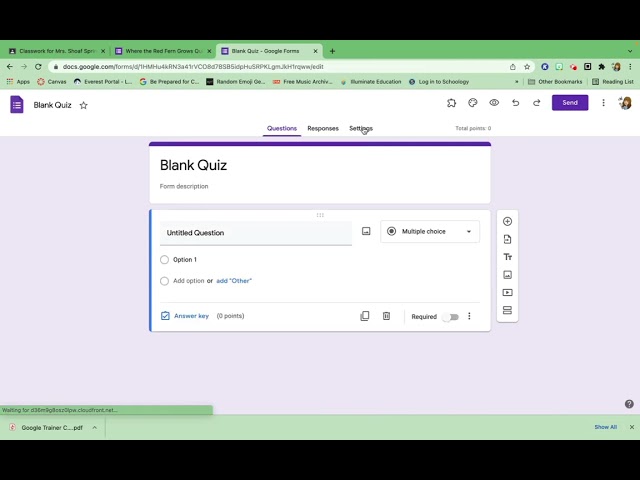Customize theme with the palette icon
Viewport: 640px width, 480px height.
tap(473, 103)
